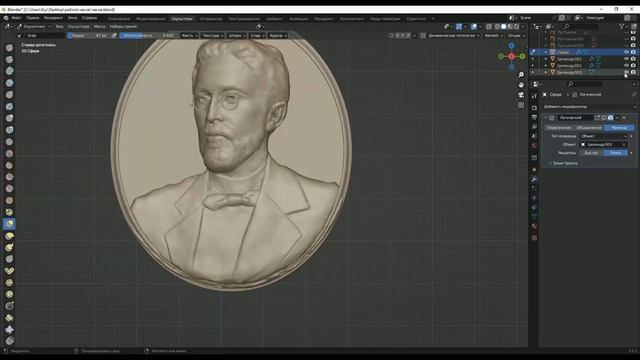Screen dimensions: 640x360
Task: Choose Объединение boolean operation
Action: coord(589,128)
